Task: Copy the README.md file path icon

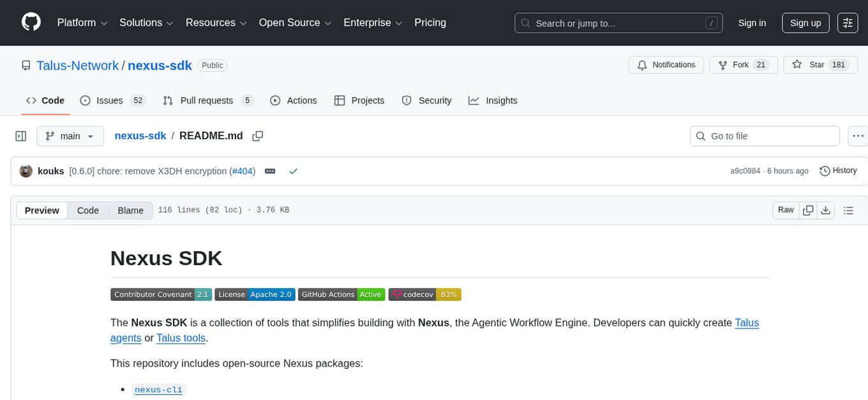Action: (x=258, y=135)
